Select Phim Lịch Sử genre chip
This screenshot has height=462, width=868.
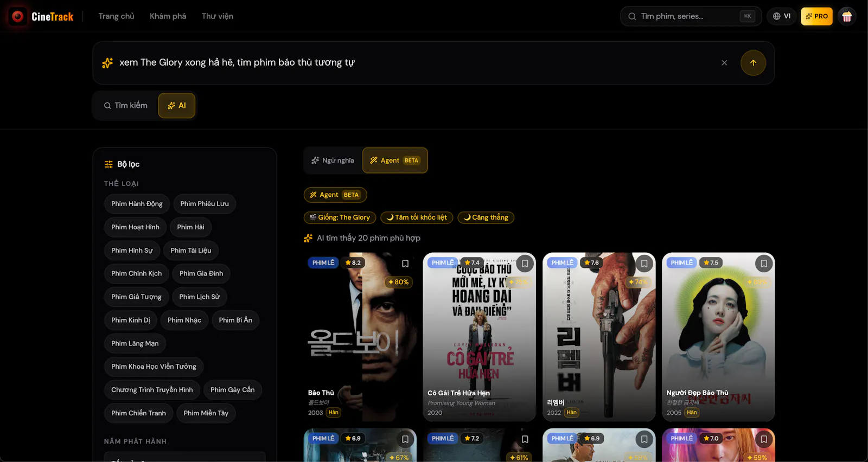click(199, 297)
